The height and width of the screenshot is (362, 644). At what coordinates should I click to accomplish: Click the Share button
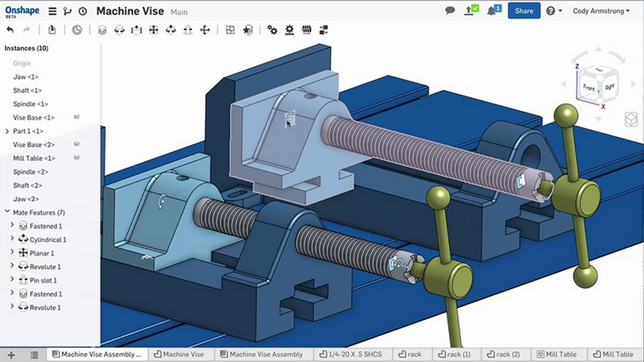coord(524,11)
